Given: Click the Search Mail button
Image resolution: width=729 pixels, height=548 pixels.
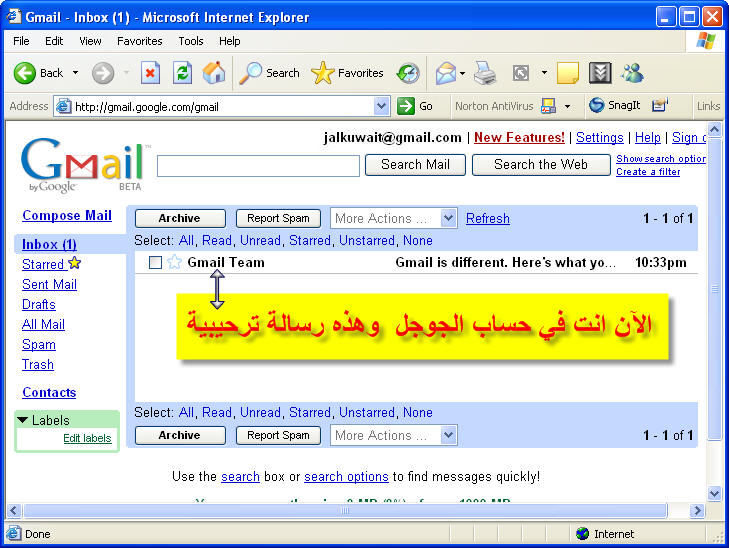Looking at the screenshot, I should (x=415, y=165).
